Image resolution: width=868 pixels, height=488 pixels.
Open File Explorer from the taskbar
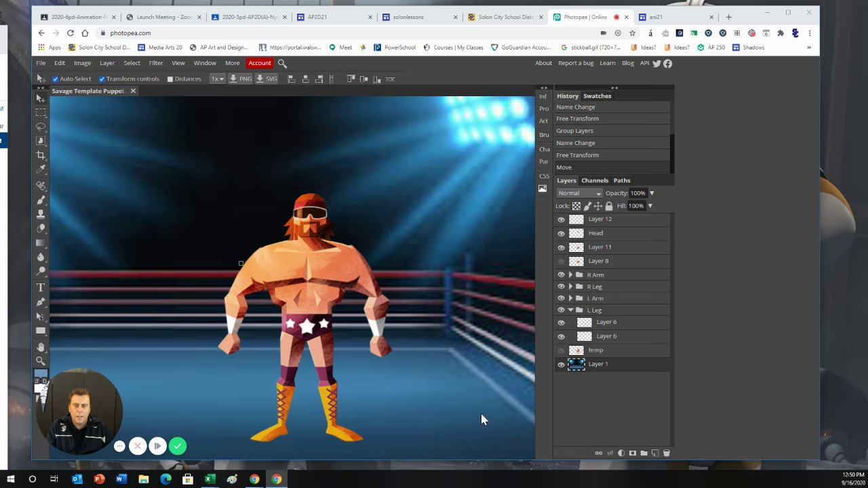pyautogui.click(x=144, y=479)
